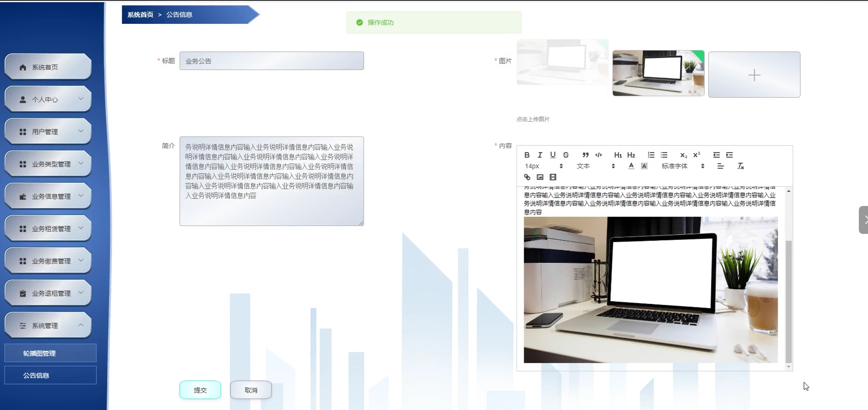Select the uploaded laptop image thumbnail
Screen dimensions: 868x410
pyautogui.click(x=658, y=73)
